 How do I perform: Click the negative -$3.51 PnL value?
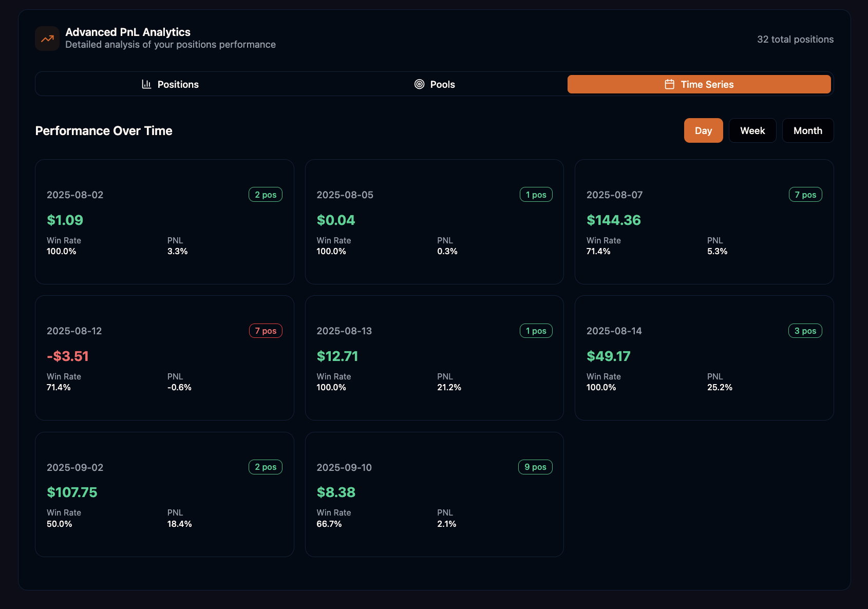point(67,356)
